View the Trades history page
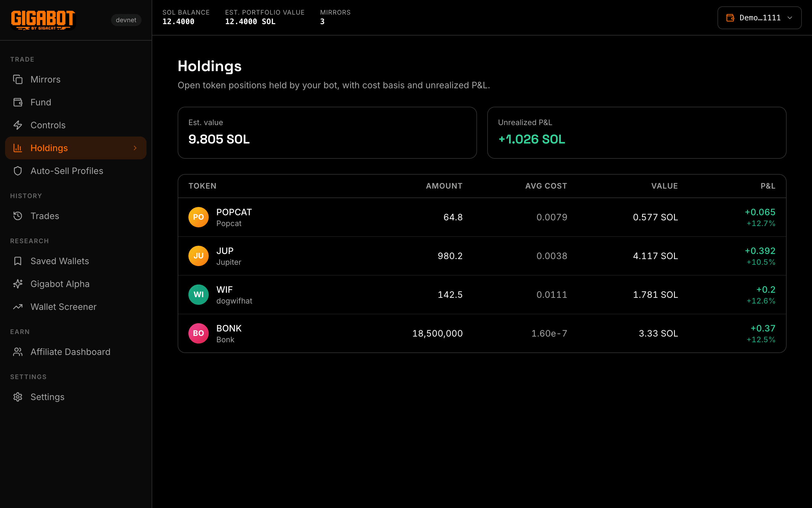The width and height of the screenshot is (812, 508). pos(76,216)
